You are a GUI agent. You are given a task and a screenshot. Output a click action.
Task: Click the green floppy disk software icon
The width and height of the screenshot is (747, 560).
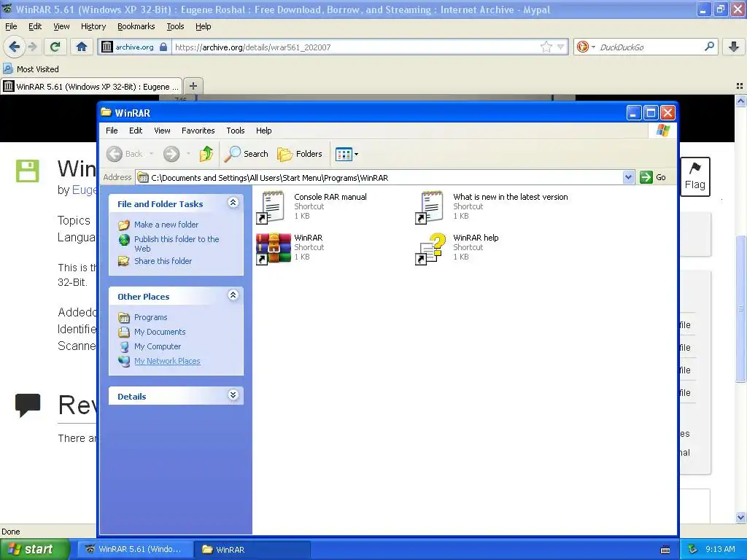pos(27,171)
